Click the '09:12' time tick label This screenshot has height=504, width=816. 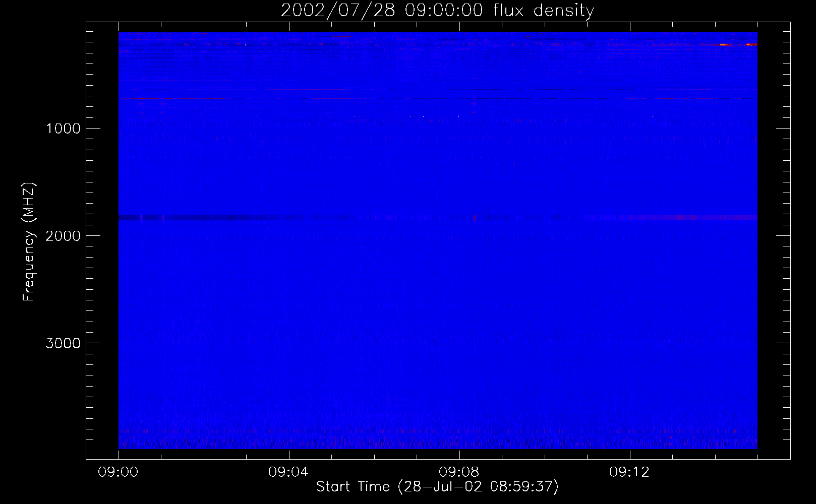click(629, 472)
